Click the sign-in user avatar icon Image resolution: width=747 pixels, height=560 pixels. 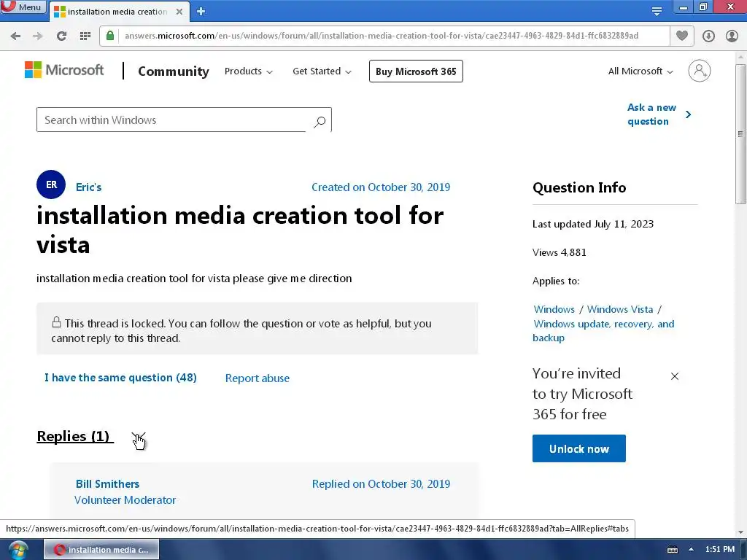pos(700,71)
